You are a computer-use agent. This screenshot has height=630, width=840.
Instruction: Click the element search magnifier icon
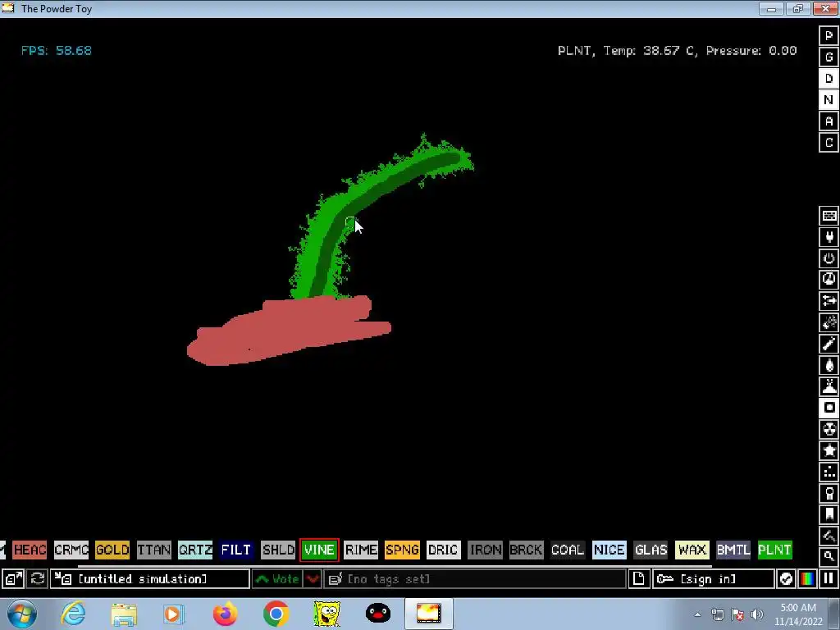[x=829, y=557]
